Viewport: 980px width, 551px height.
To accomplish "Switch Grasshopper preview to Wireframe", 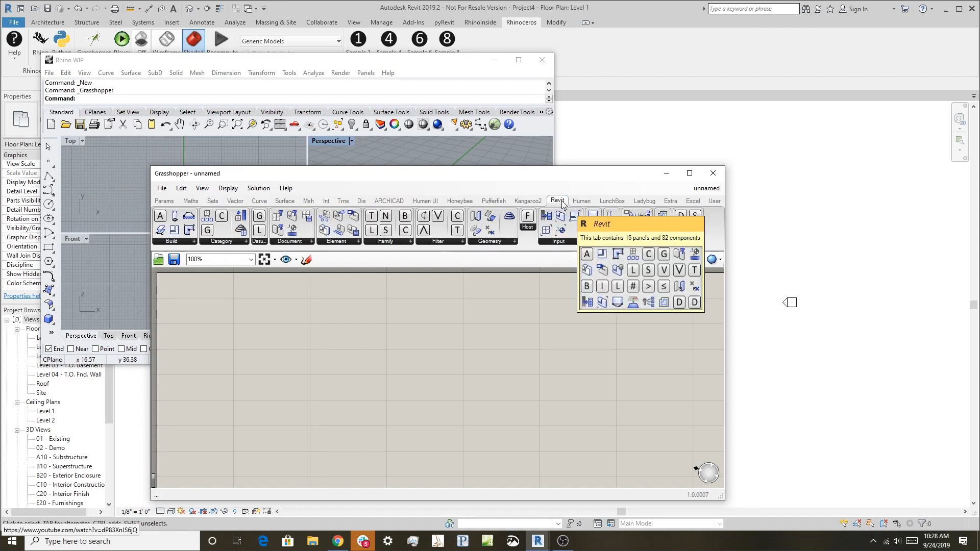I will [166, 40].
